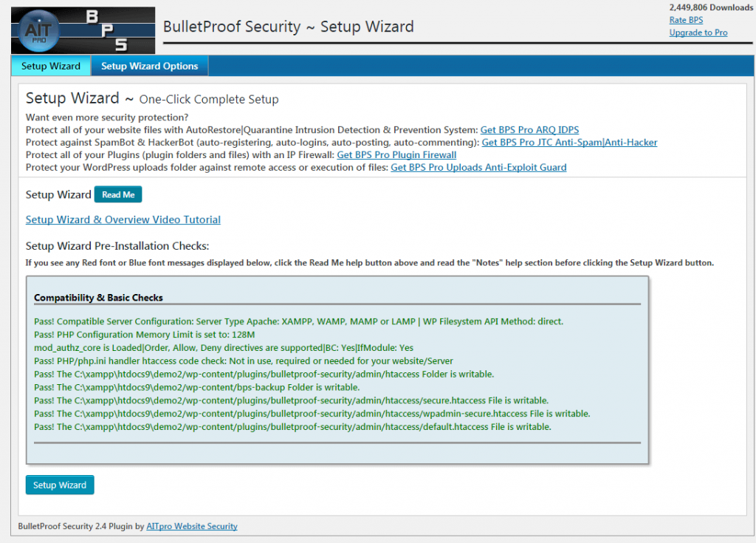Open the AITpro Website Security footer link

pos(192,527)
